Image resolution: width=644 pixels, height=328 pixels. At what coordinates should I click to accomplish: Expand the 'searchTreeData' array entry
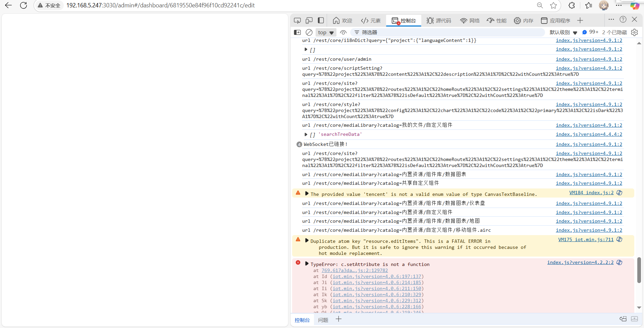click(x=306, y=134)
